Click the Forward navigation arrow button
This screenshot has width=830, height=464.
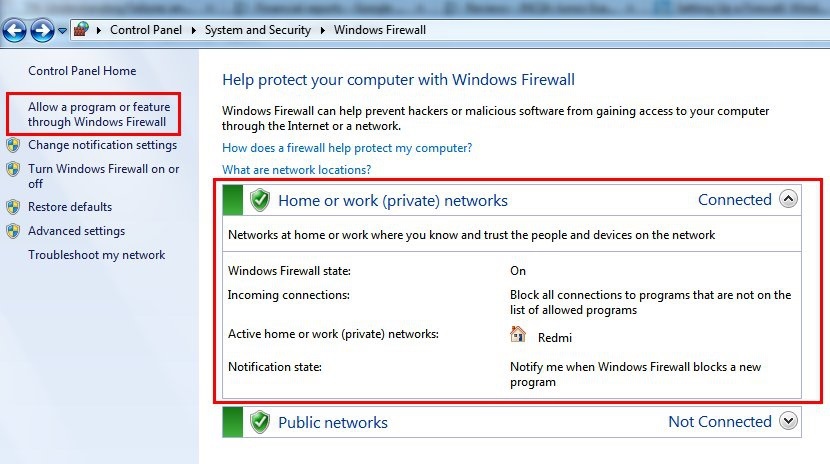click(41, 30)
